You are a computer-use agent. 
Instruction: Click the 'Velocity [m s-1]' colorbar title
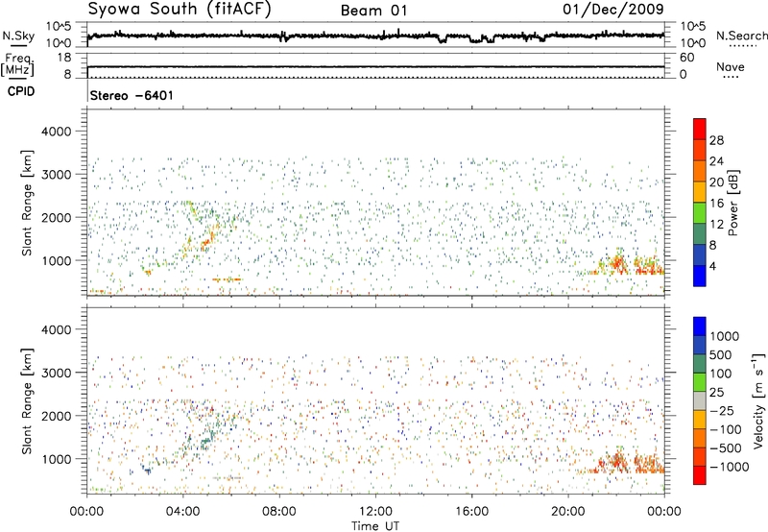point(758,400)
